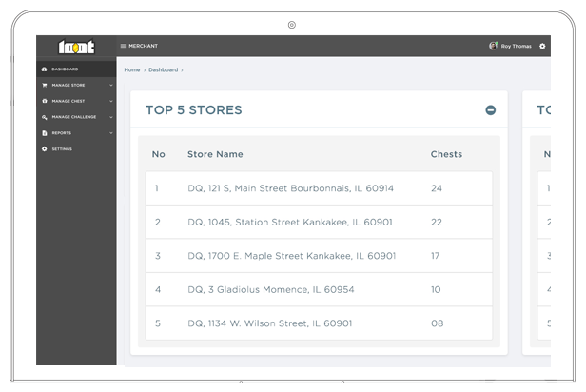Select Manage Challenge menu item
Image resolution: width=586 pixels, height=392 pixels.
click(x=76, y=117)
